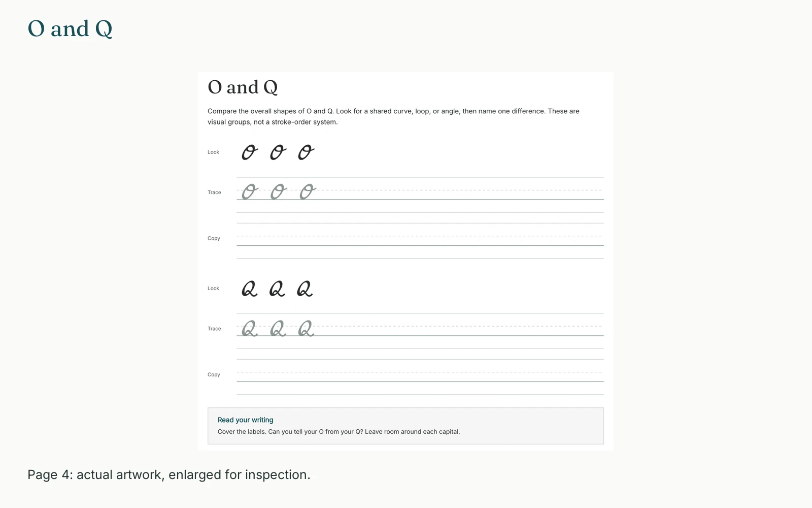Click the worksheet title "O and Q"
This screenshot has width=812, height=508.
243,87
